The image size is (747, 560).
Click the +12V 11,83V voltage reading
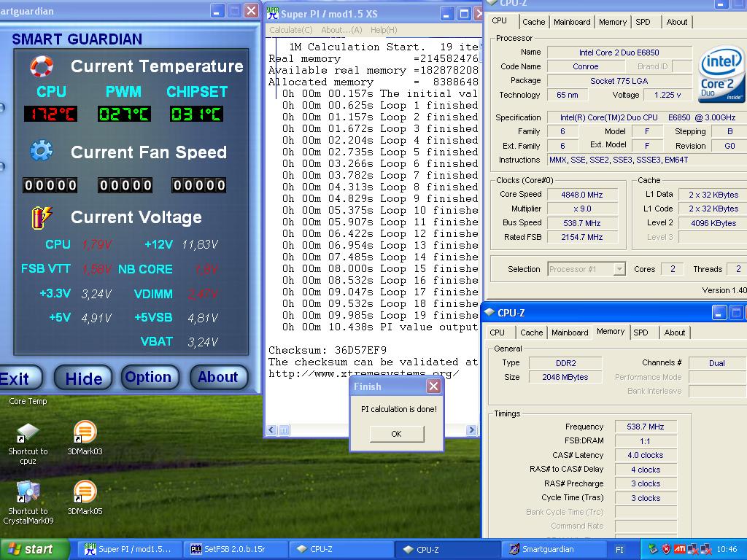click(200, 245)
